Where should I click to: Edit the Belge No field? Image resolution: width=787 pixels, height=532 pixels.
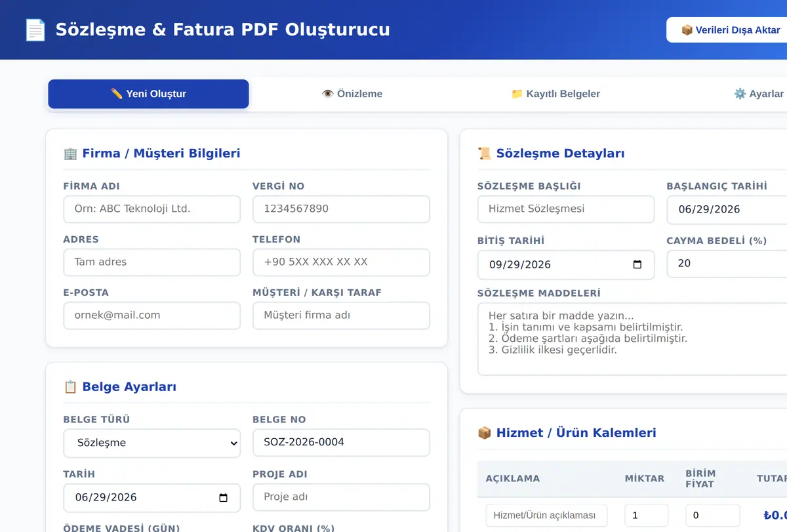tap(341, 443)
